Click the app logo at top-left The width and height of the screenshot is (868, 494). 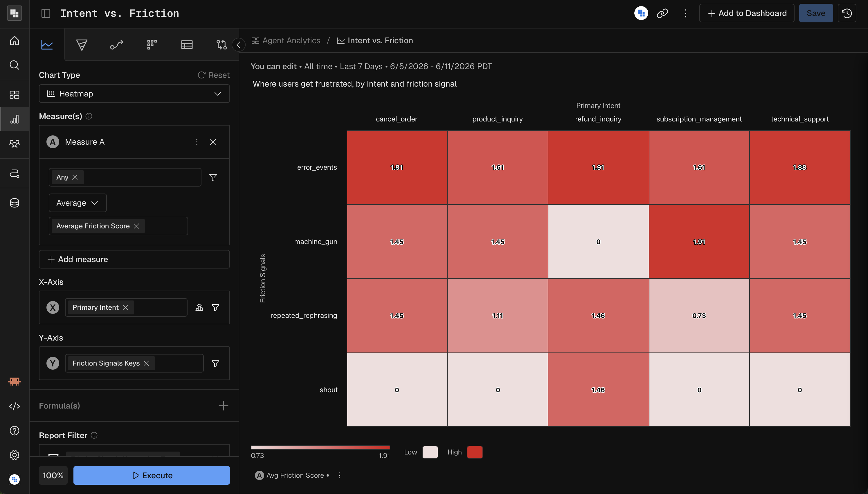14,13
